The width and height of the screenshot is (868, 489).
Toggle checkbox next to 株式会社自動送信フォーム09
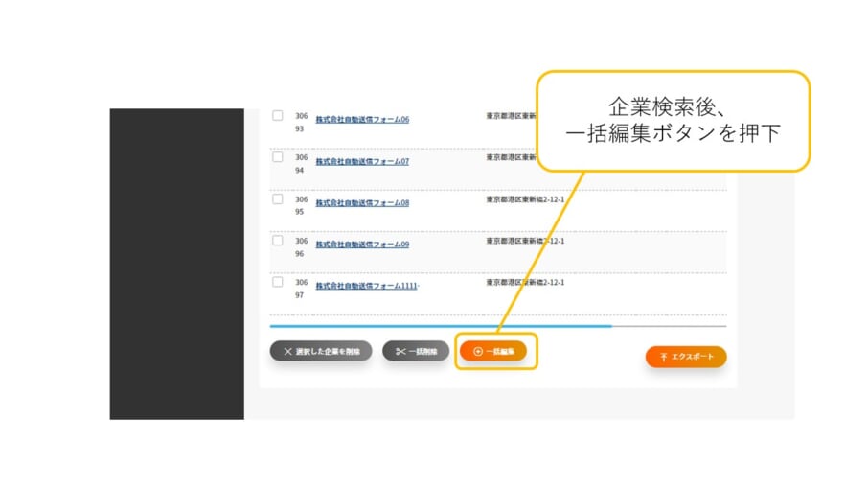[x=278, y=241]
